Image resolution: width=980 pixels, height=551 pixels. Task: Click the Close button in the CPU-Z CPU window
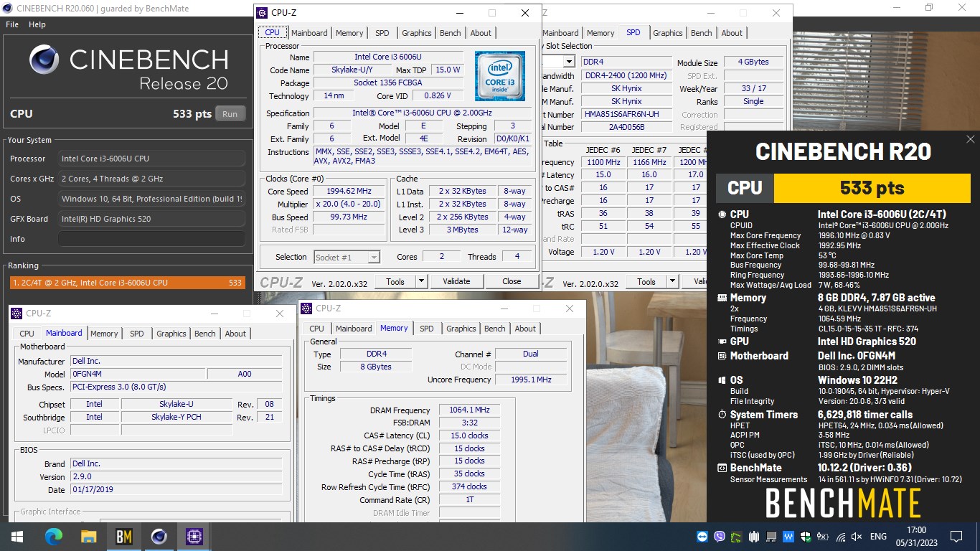pos(512,281)
